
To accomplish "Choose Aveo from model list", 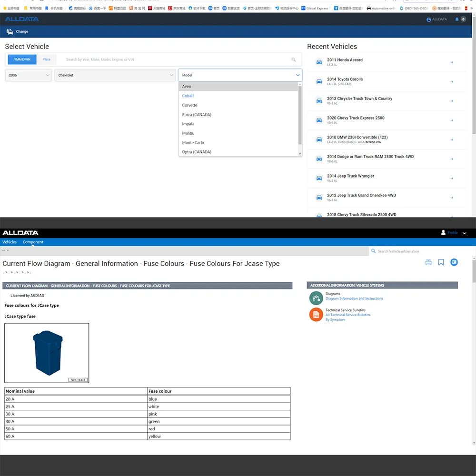I will [x=238, y=87].
